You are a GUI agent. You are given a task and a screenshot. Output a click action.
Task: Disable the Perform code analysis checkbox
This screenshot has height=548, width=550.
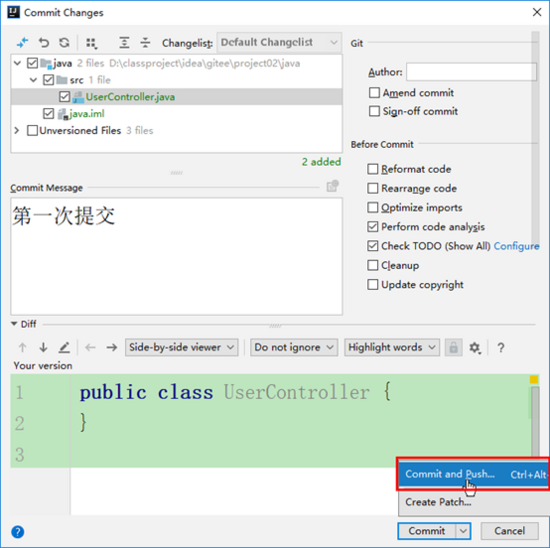(373, 227)
